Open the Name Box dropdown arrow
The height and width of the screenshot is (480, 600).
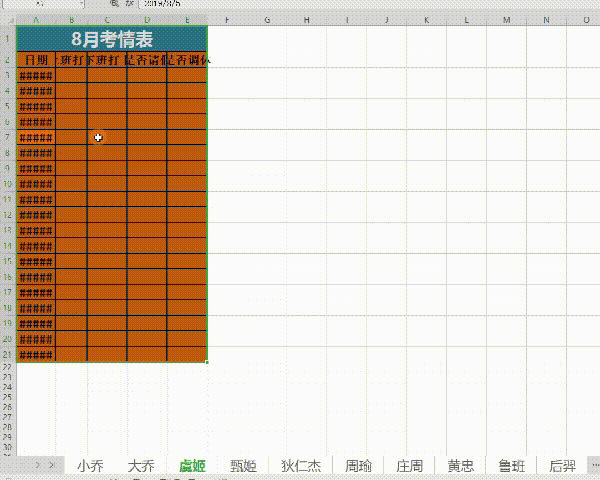click(82, 3)
